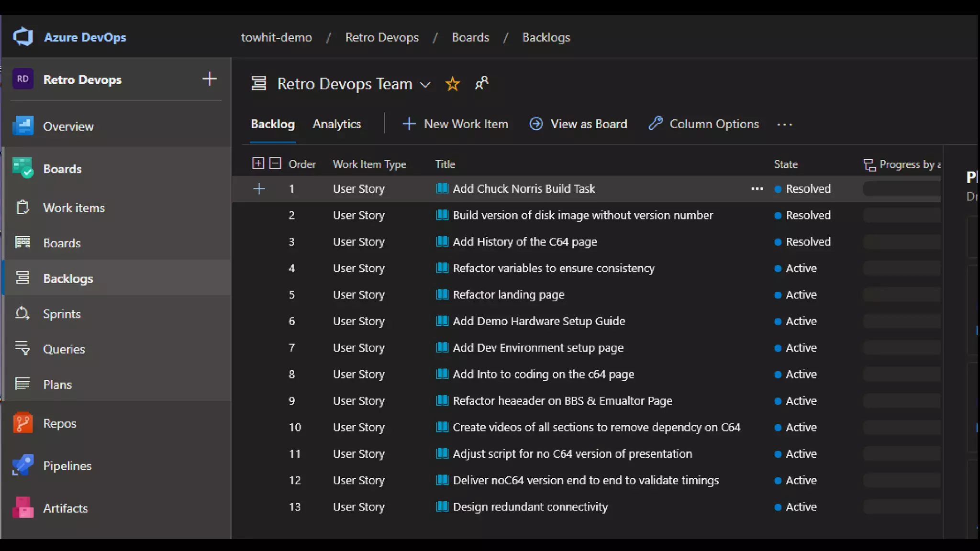Click the team members icon beside star

481,83
